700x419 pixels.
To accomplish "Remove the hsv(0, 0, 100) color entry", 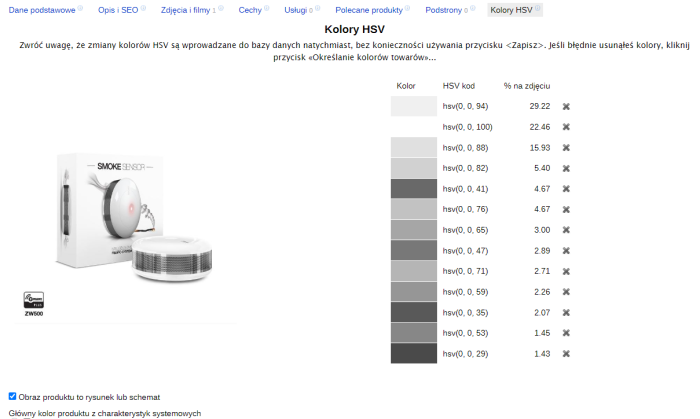I will coord(566,127).
